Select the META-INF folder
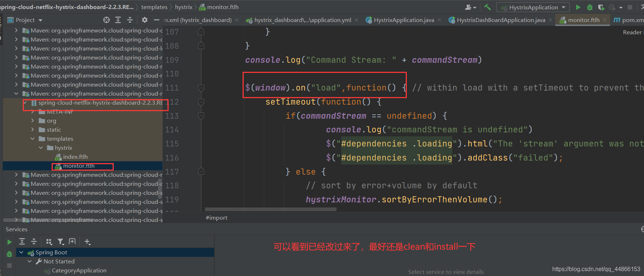 (60, 112)
